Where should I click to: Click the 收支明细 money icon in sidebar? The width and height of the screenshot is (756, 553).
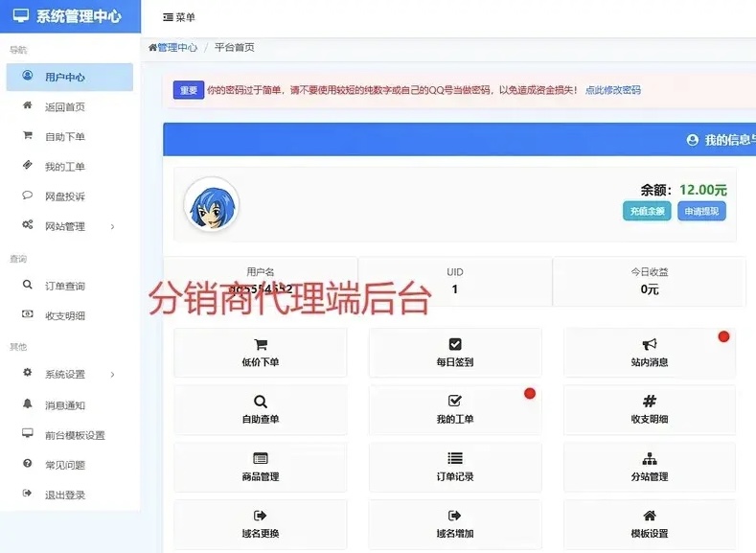pos(28,314)
